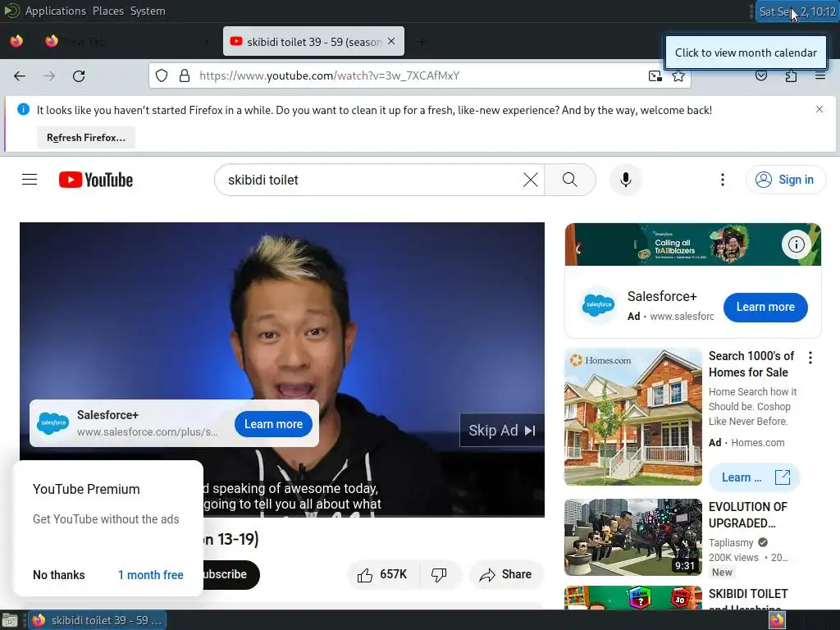Decline YouTube Premium with No thanks

point(59,575)
